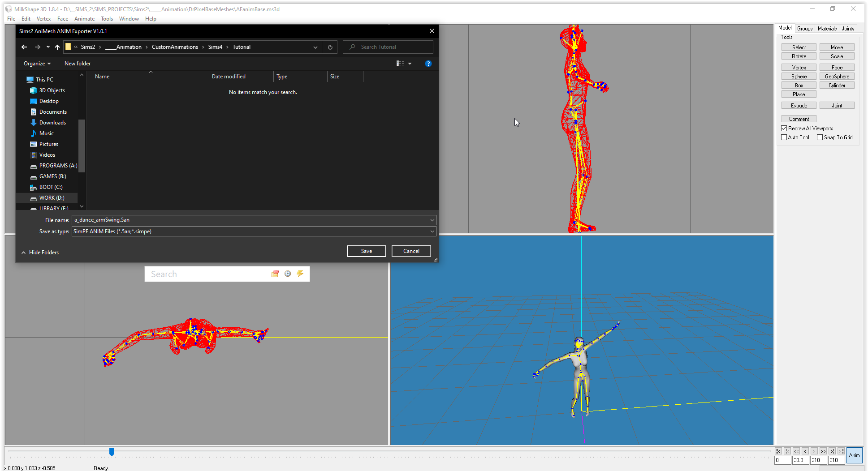The image size is (868, 471).
Task: Click the yellow lightning bolt icon
Action: click(300, 274)
